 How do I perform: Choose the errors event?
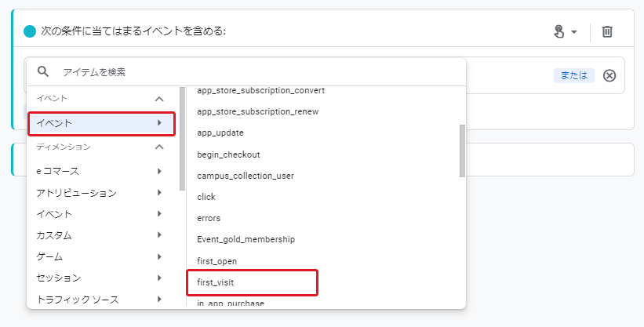click(209, 219)
